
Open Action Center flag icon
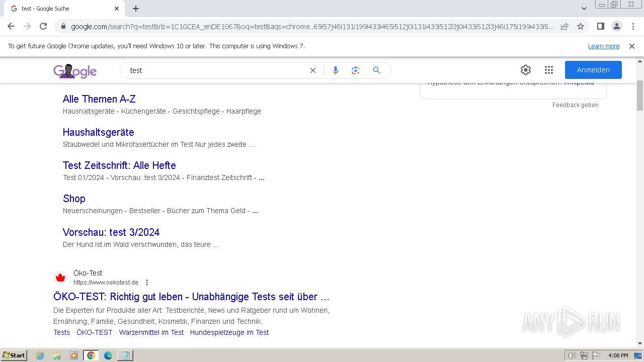coord(596,355)
